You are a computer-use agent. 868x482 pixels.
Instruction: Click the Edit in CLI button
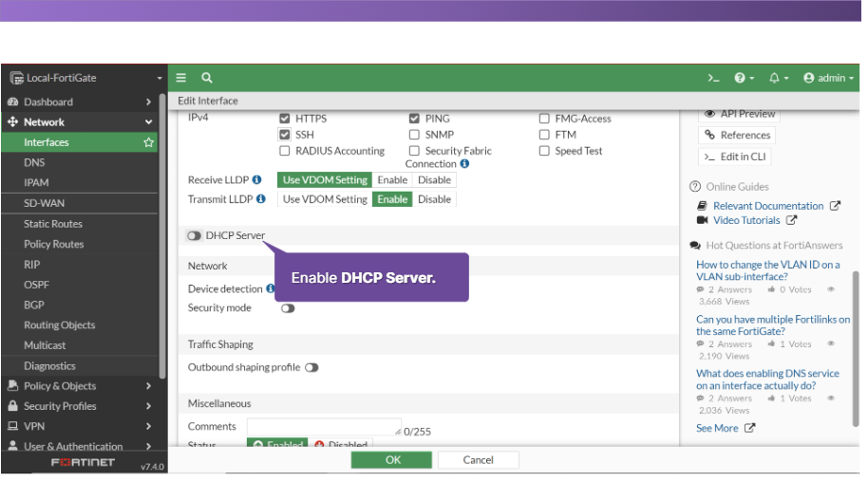pyautogui.click(x=735, y=158)
